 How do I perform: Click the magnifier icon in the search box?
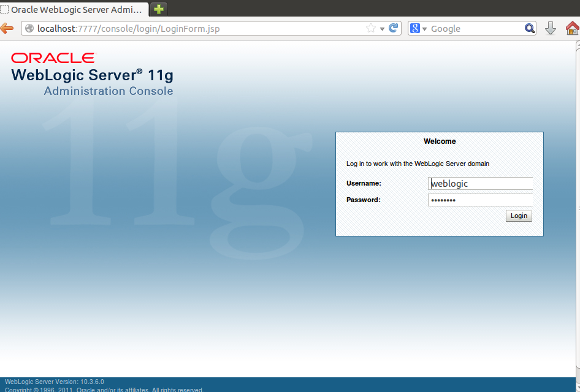[x=529, y=28]
